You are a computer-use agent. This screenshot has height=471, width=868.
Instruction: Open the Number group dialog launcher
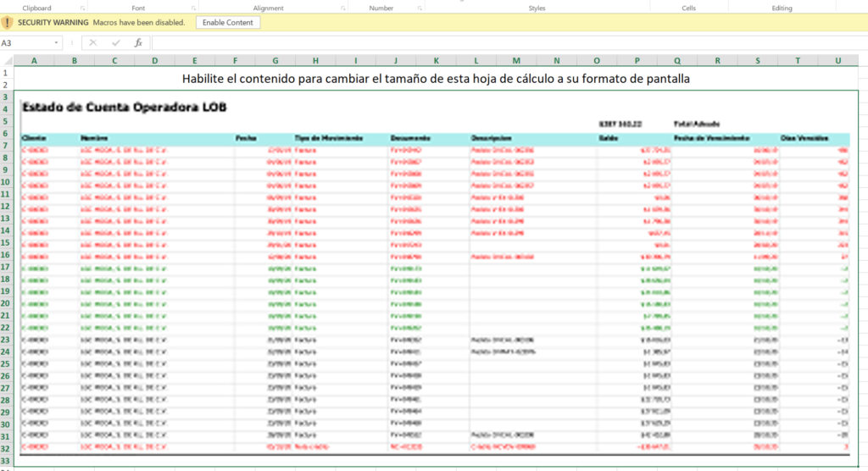click(x=420, y=8)
